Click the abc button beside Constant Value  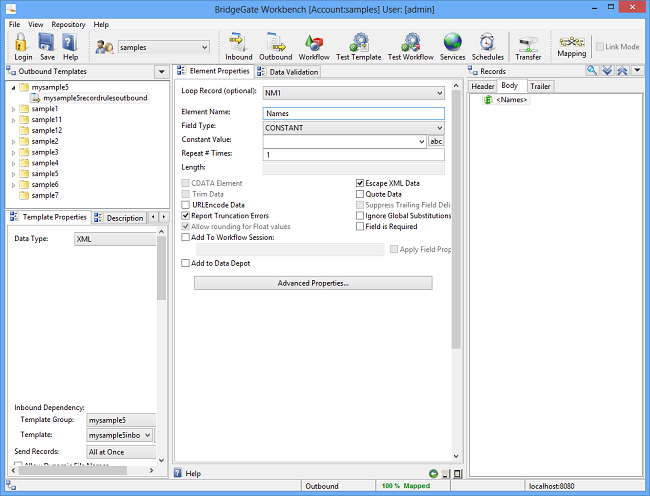[436, 141]
